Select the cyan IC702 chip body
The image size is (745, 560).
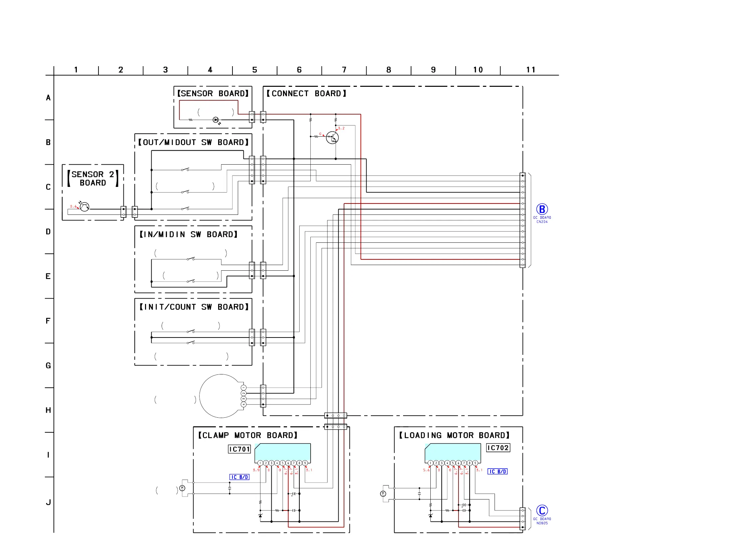pyautogui.click(x=453, y=452)
